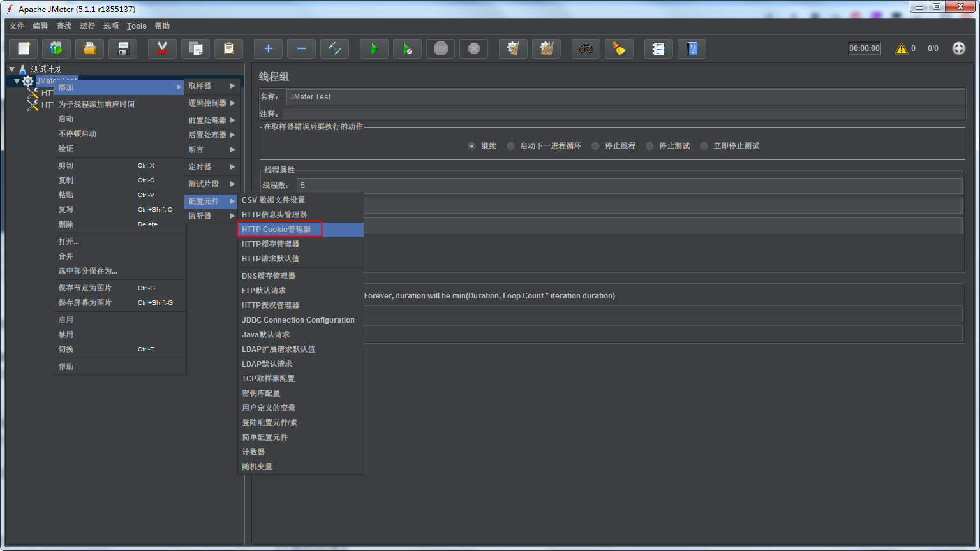Image resolution: width=980 pixels, height=551 pixels.
Task: Select 为子线程添加响应时间 context menu entry
Action: [x=120, y=105]
